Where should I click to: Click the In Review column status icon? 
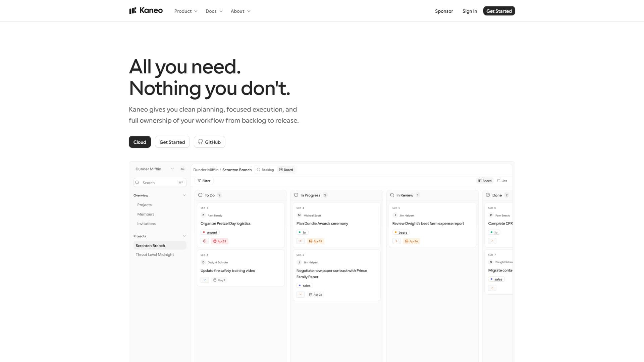(x=392, y=195)
